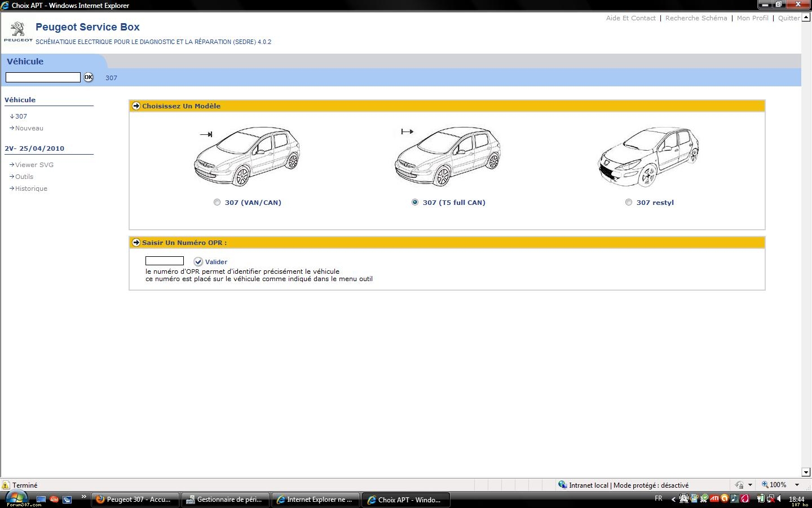Screen dimensions: 812x508
Task: Click Show Desktop quick launch icon
Action: pyautogui.click(x=41, y=500)
